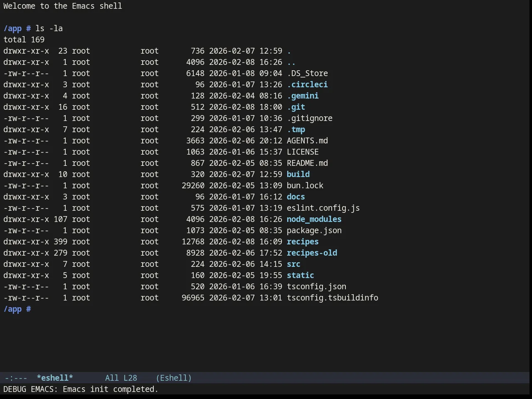Click the ls -la command text

(49, 28)
